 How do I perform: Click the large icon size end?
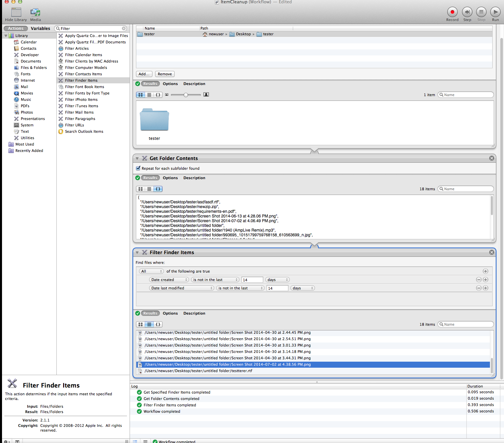206,95
